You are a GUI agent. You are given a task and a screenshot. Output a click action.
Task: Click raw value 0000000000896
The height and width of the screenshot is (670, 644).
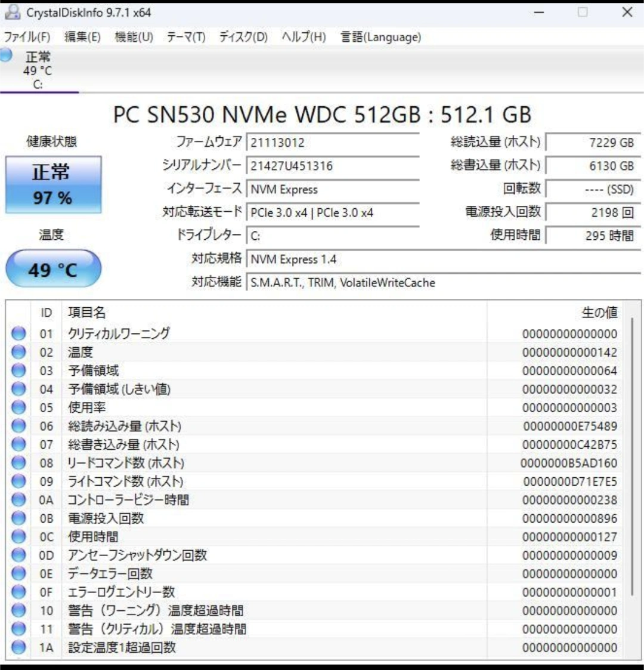pos(569,518)
